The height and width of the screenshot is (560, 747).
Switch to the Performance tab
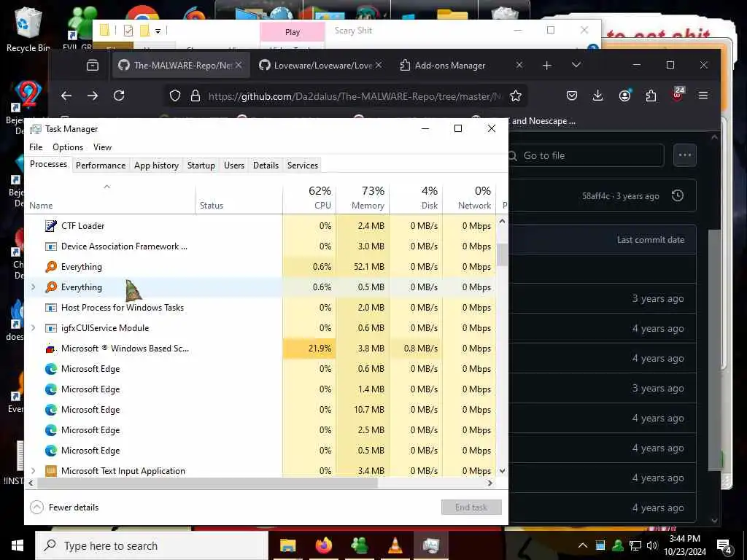pyautogui.click(x=101, y=166)
